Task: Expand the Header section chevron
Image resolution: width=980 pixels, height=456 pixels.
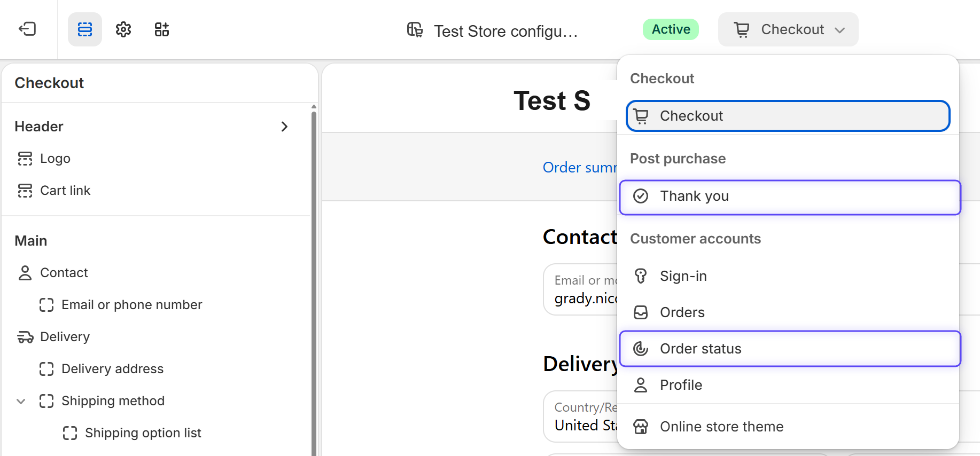Action: 284,127
